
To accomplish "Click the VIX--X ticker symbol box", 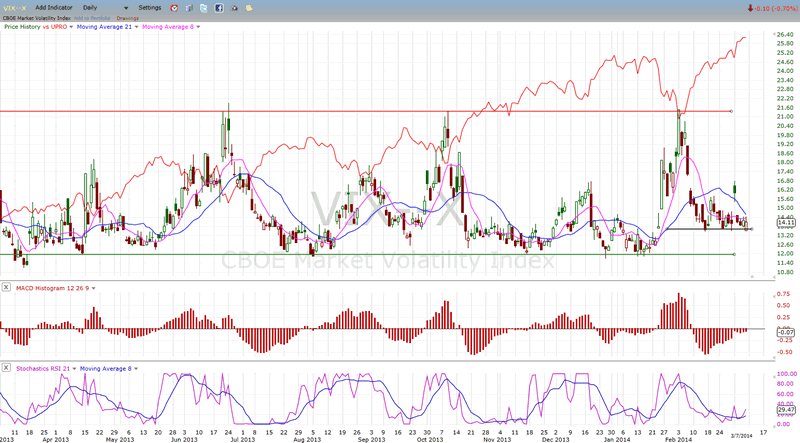I will 15,7.
